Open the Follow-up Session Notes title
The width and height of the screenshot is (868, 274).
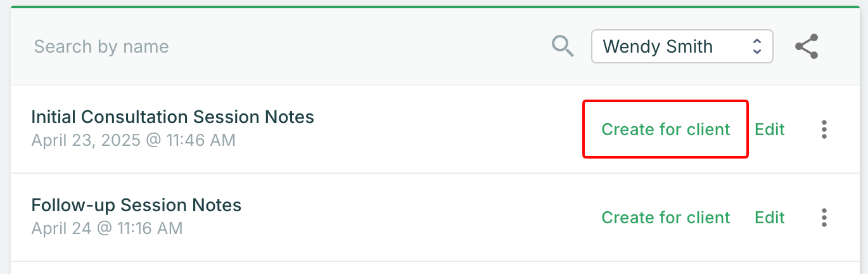tap(136, 205)
